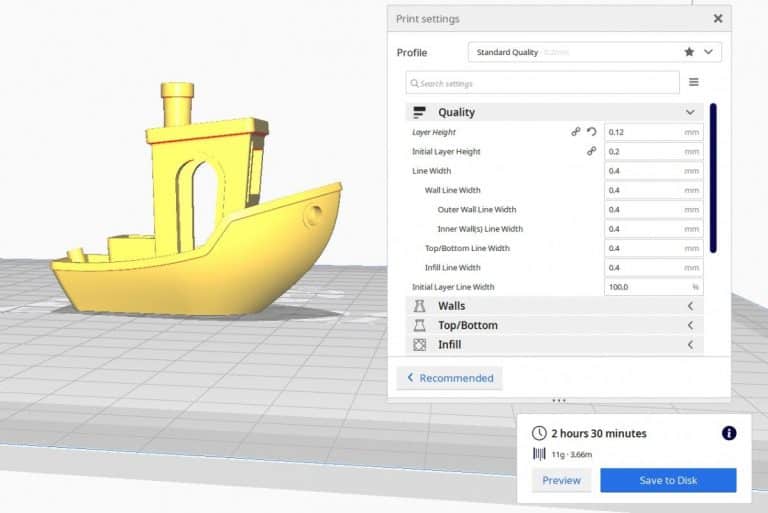The image size is (768, 513).
Task: Edit the Inner Wall(s) Line Width value
Action: (x=653, y=229)
